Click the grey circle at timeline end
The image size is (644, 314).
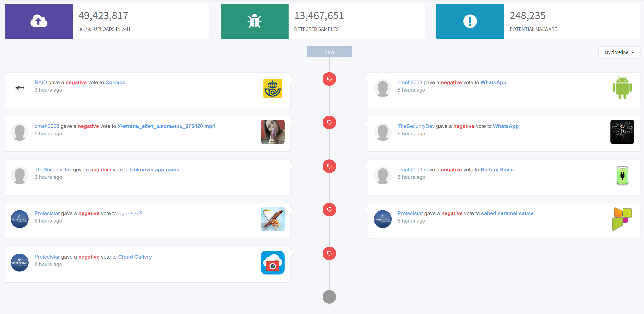point(329,297)
